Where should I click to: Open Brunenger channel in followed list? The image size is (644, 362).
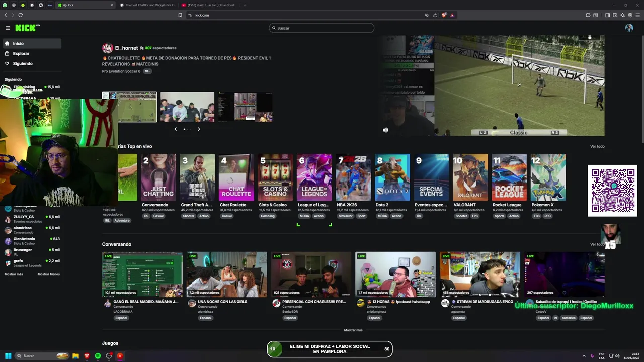[x=32, y=252]
